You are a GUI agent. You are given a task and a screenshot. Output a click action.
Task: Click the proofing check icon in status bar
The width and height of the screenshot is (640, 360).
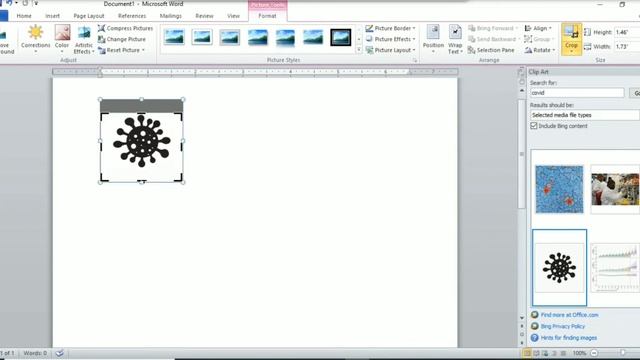(60, 353)
